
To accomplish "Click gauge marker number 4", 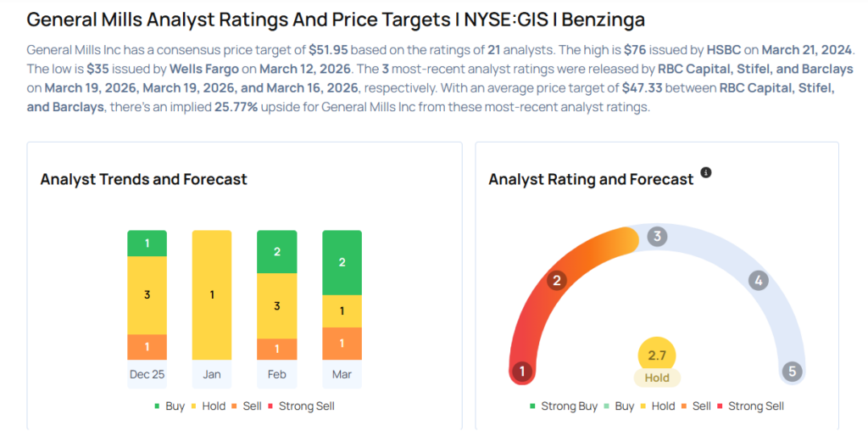I will pyautogui.click(x=759, y=281).
